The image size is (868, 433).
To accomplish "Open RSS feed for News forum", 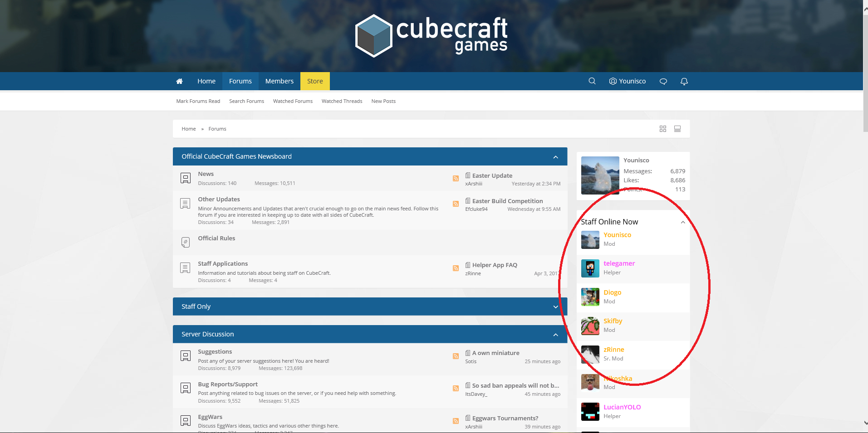I will tap(456, 179).
